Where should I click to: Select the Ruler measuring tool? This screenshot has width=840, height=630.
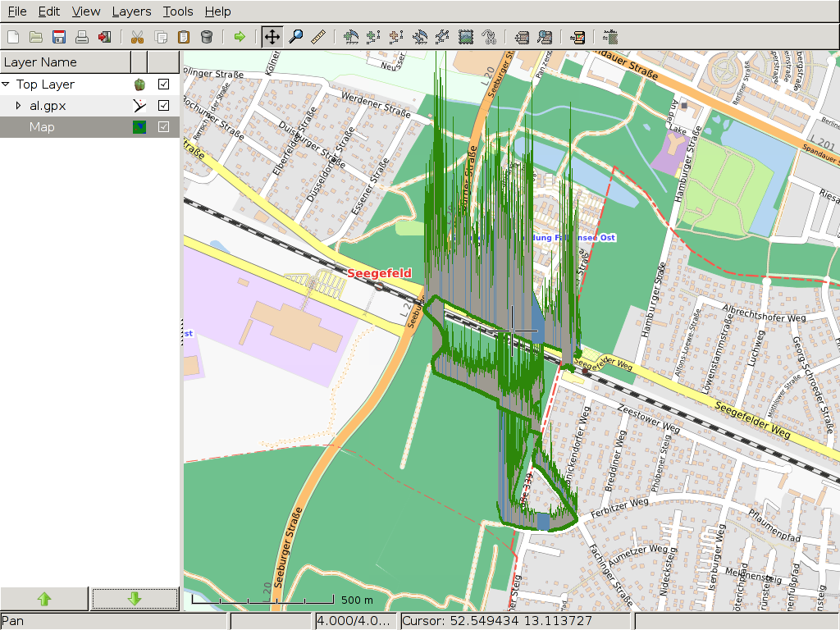(318, 36)
